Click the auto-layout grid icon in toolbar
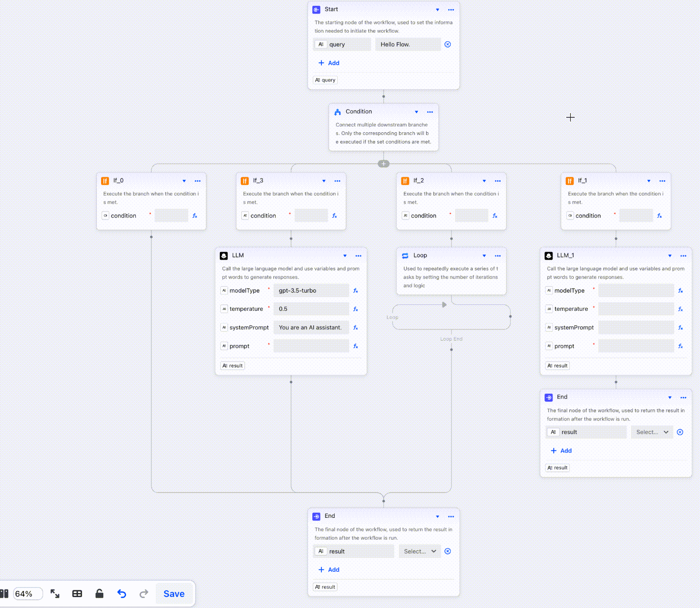 click(77, 594)
